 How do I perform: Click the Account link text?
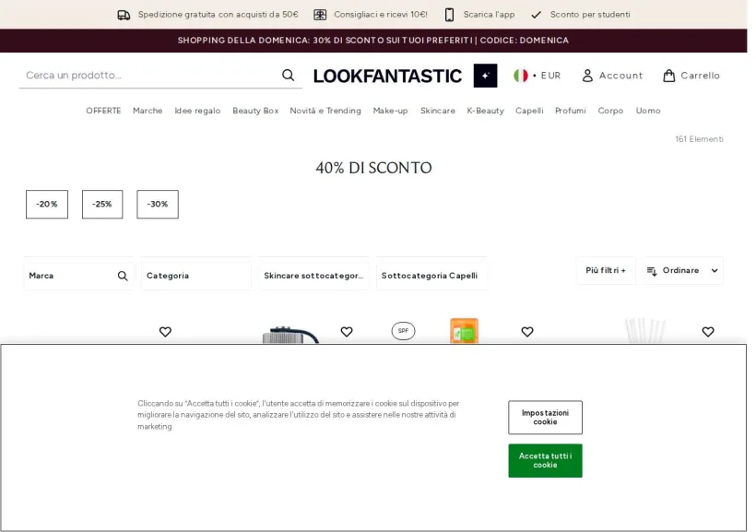click(x=621, y=76)
